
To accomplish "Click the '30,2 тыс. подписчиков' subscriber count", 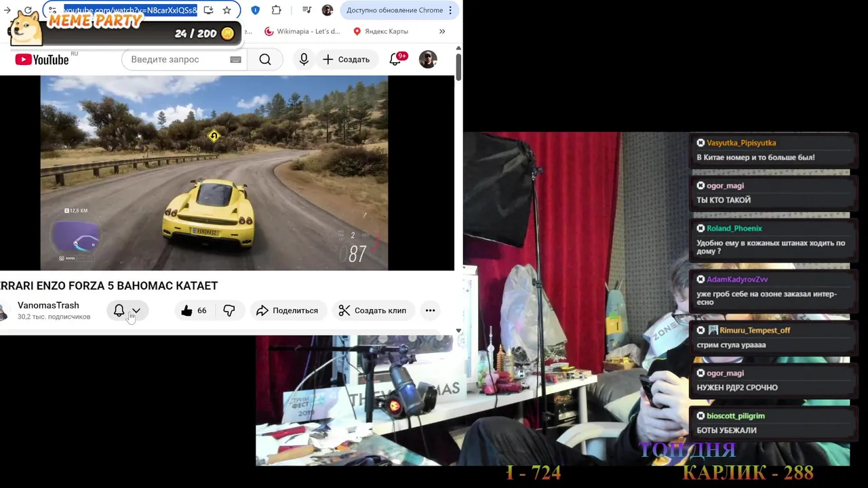I will click(x=54, y=317).
